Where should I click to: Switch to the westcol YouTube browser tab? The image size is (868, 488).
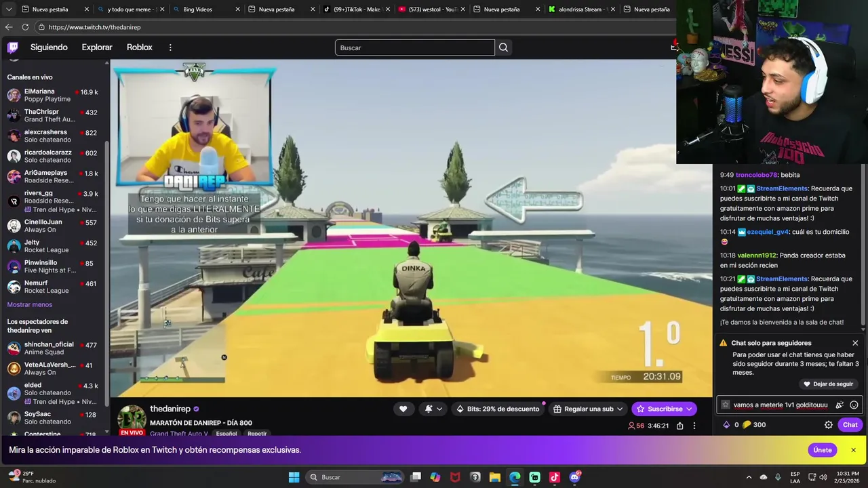tap(431, 9)
